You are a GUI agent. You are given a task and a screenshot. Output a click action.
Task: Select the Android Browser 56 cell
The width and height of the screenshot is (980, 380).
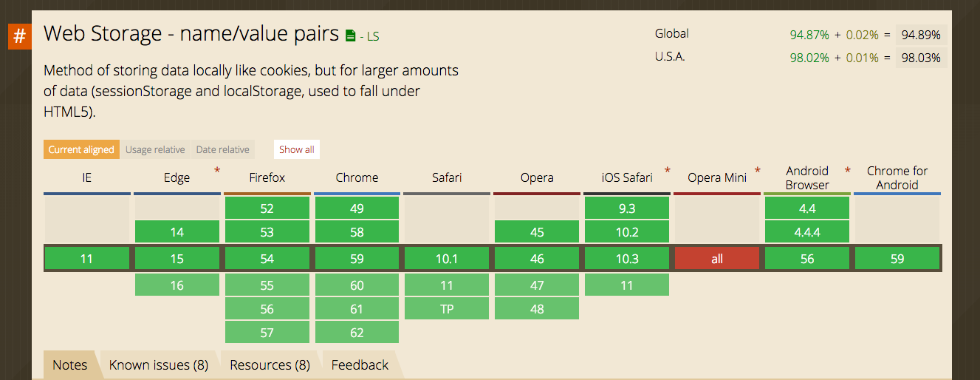[807, 259]
